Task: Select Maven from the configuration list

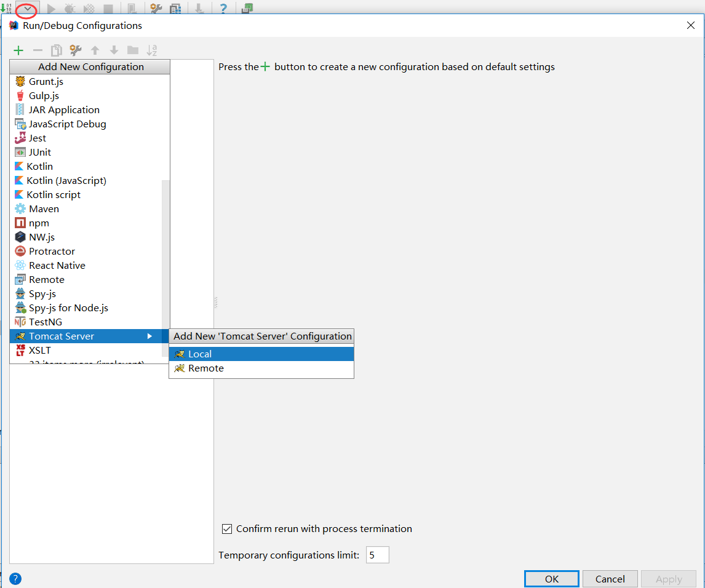Action: click(x=86, y=209)
